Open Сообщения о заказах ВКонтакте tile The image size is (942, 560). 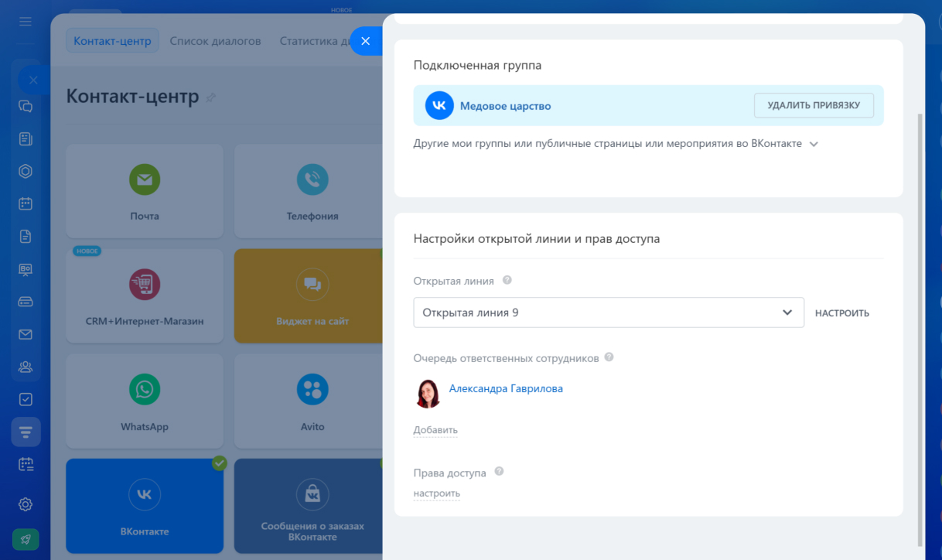[x=309, y=507]
